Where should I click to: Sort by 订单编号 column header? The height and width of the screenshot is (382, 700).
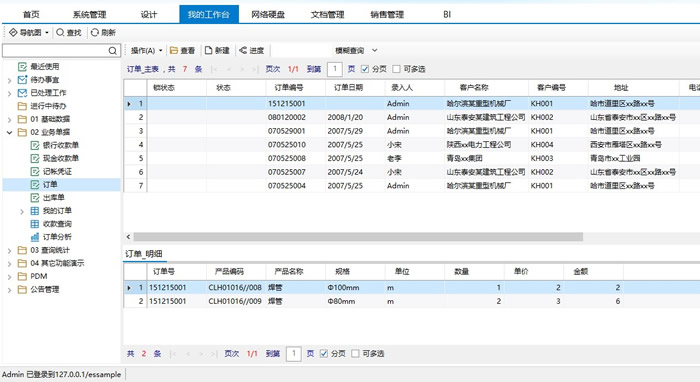pyautogui.click(x=296, y=87)
